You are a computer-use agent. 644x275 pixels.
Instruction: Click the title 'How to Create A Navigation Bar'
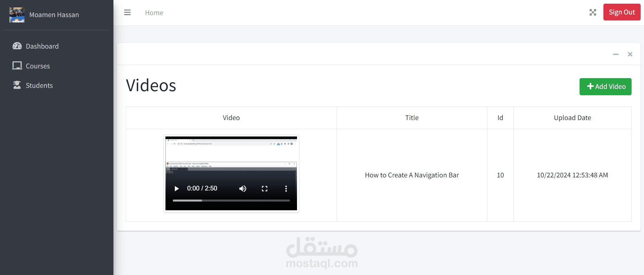(x=412, y=175)
